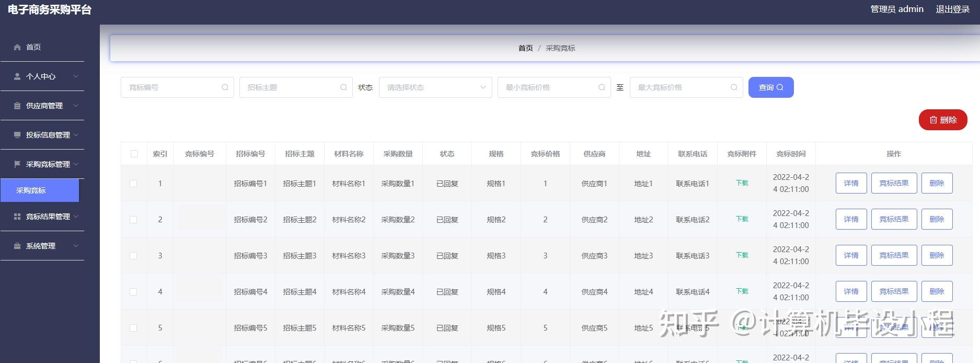This screenshot has height=363, width=980.
Task: Click 首页 in the breadcrumb
Action: (525, 48)
